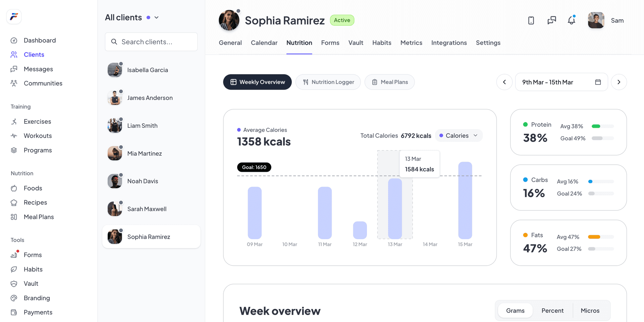Open the chat bubble icon near Sam

click(551, 20)
